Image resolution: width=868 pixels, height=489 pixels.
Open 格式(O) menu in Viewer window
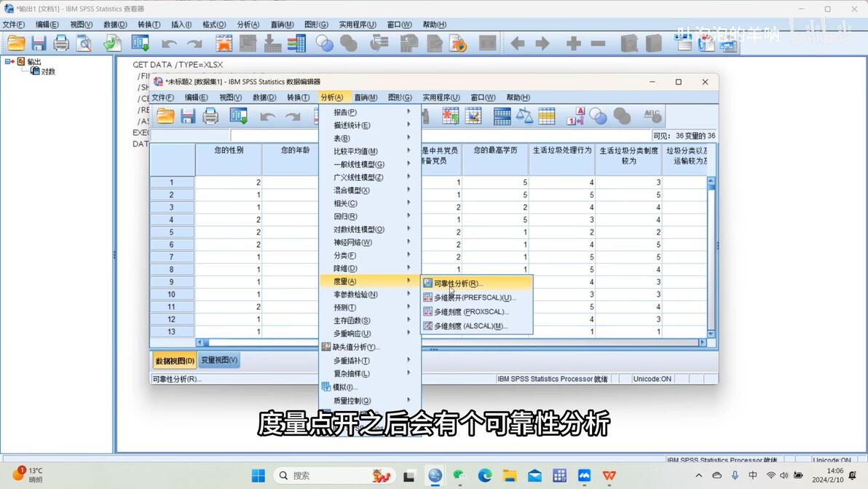point(214,24)
